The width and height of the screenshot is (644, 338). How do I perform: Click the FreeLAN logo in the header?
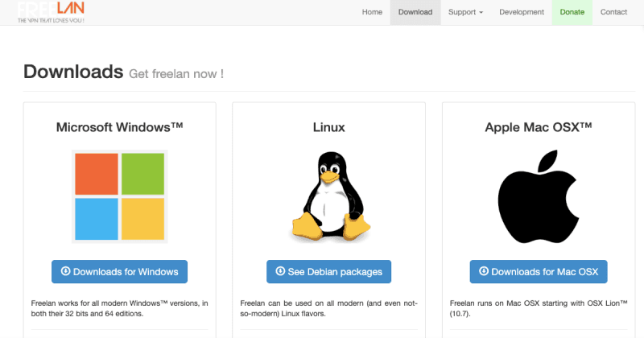pos(51,12)
